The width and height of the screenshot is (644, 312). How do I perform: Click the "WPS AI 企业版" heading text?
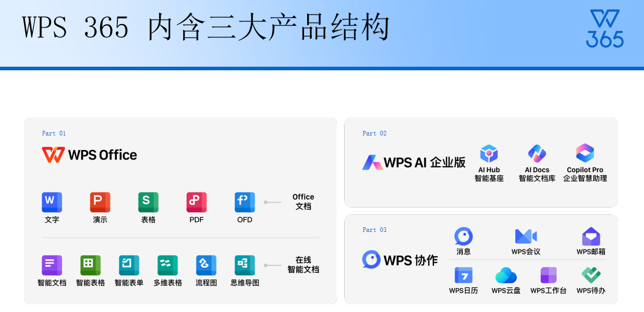click(425, 163)
